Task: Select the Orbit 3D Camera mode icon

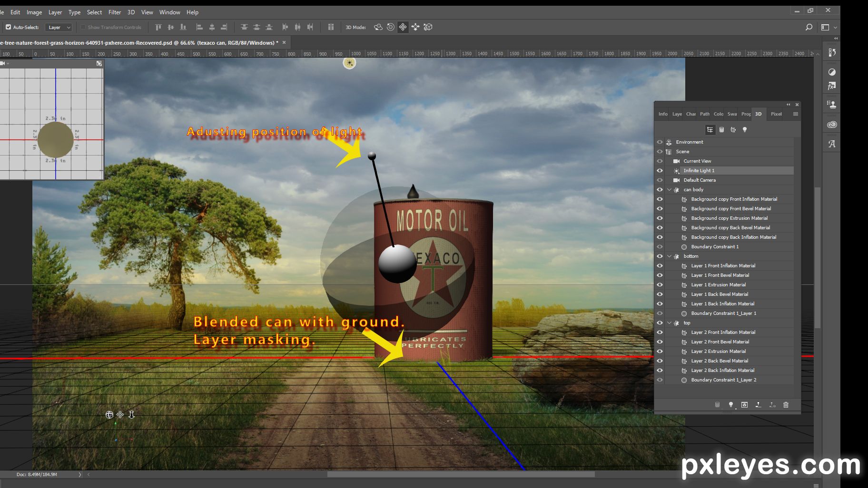Action: pos(378,27)
